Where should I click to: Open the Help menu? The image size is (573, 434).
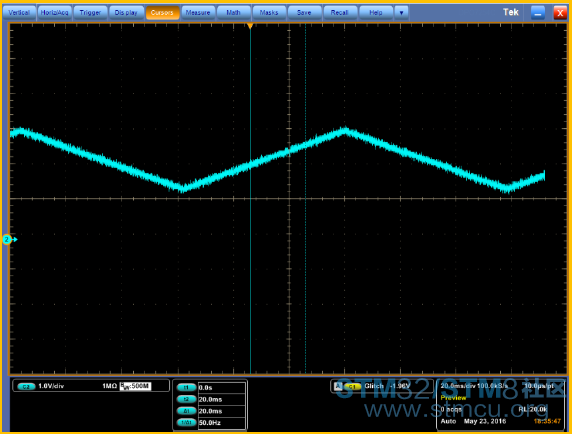tap(376, 12)
